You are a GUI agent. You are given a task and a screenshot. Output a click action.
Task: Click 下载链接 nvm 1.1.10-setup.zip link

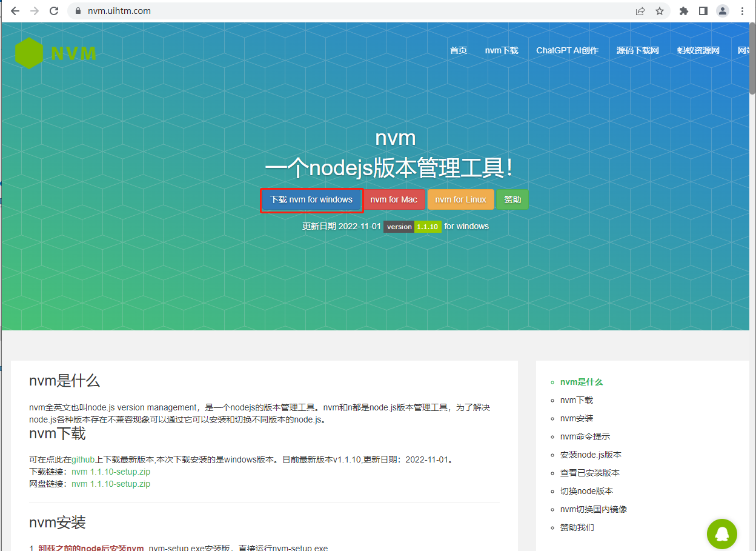click(x=111, y=472)
